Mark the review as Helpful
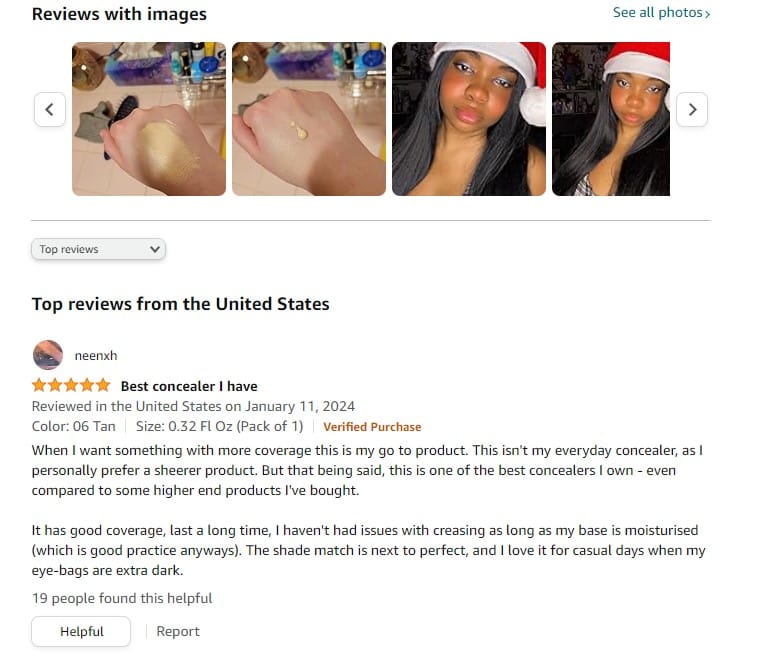Screen dimensions: 770x660 point(81,632)
